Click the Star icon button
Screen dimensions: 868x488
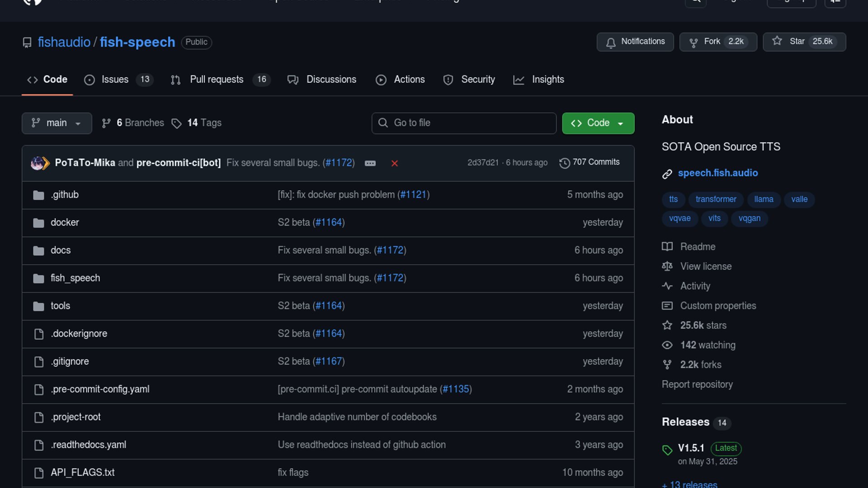(777, 41)
